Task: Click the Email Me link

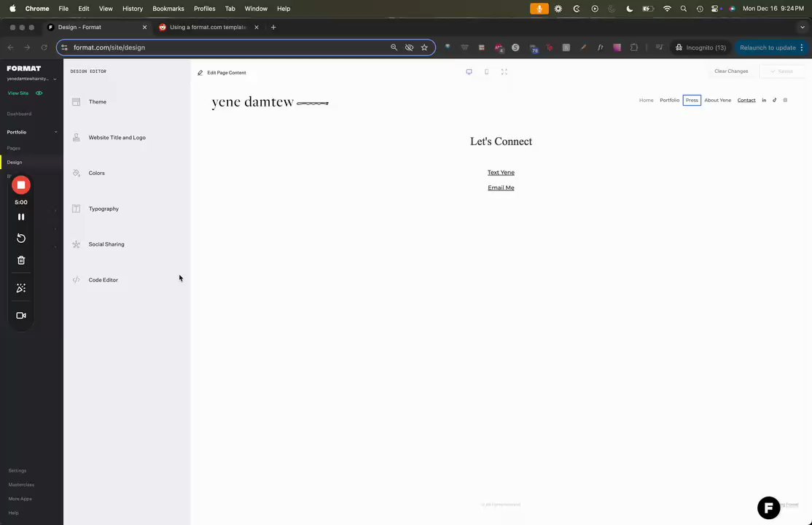Action: (501, 188)
